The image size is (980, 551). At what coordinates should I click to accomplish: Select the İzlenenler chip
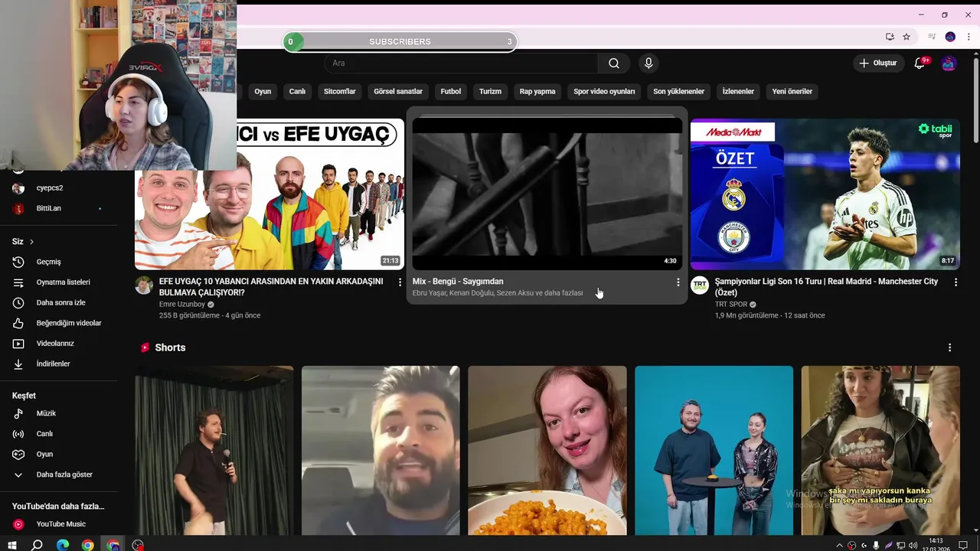(x=738, y=91)
